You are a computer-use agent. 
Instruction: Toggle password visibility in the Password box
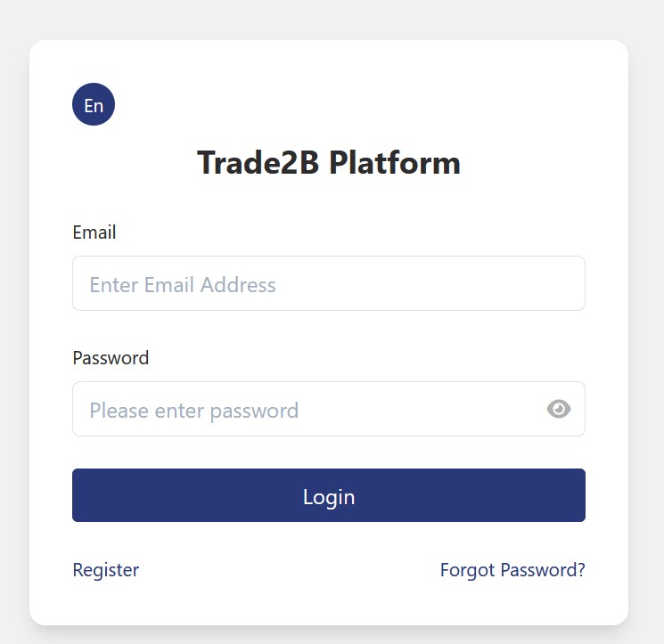(559, 409)
